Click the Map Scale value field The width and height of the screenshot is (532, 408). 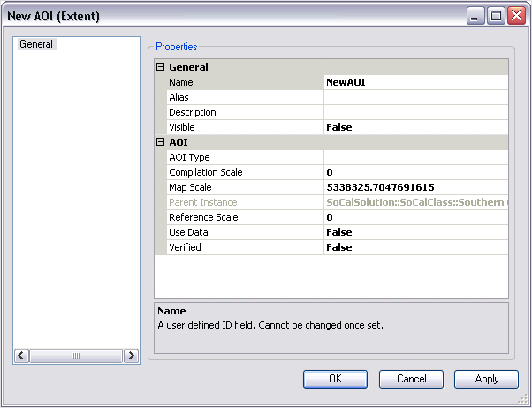(415, 187)
